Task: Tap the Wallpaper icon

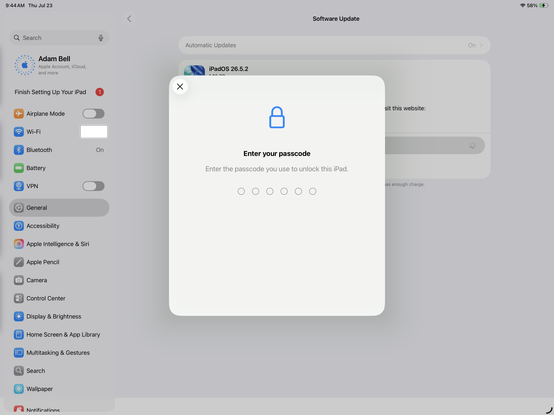Action: coord(19,389)
